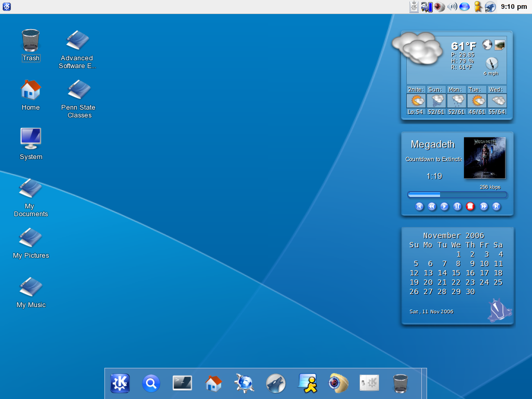This screenshot has width=532, height=399.
Task: Select day 15 in the calendar
Action: (456, 273)
